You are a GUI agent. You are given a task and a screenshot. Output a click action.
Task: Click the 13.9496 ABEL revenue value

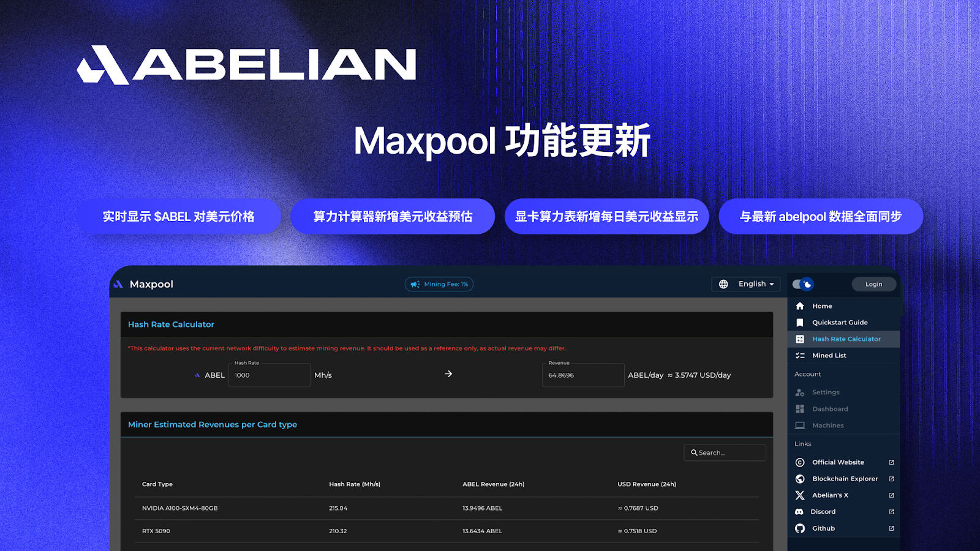pos(482,508)
